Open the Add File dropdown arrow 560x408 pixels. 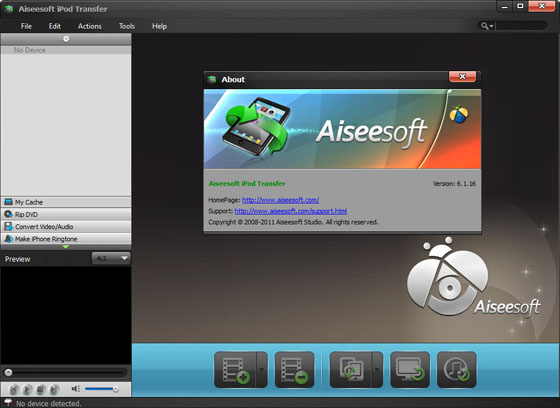click(x=262, y=370)
